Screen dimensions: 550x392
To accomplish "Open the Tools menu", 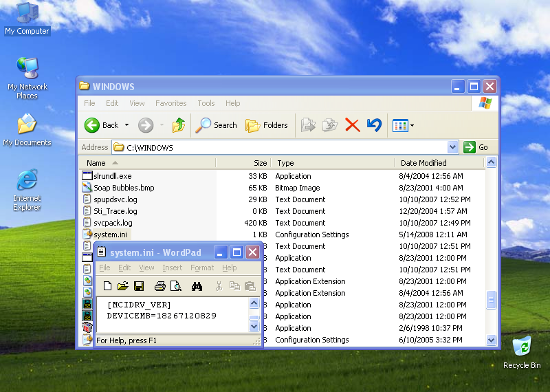I will tap(206, 103).
